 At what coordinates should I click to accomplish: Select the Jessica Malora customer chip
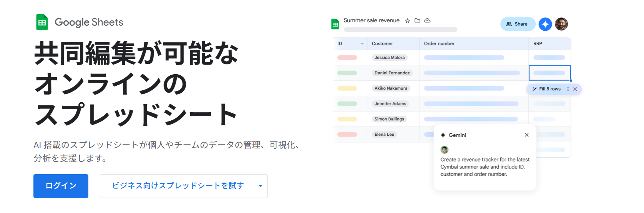pos(390,58)
